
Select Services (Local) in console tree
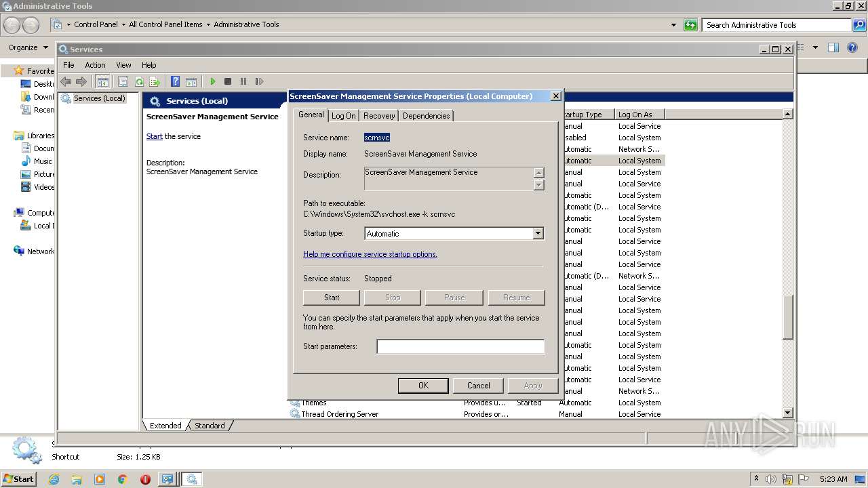click(x=100, y=98)
